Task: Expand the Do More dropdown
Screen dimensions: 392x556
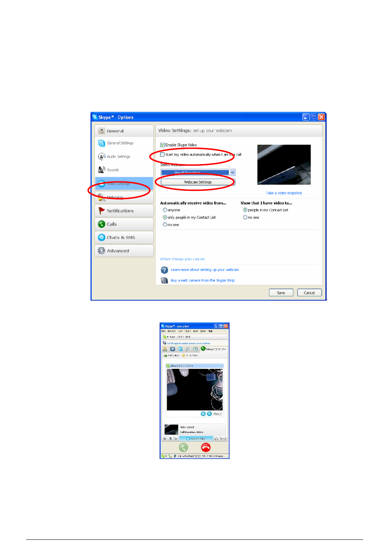Action: pos(190,355)
